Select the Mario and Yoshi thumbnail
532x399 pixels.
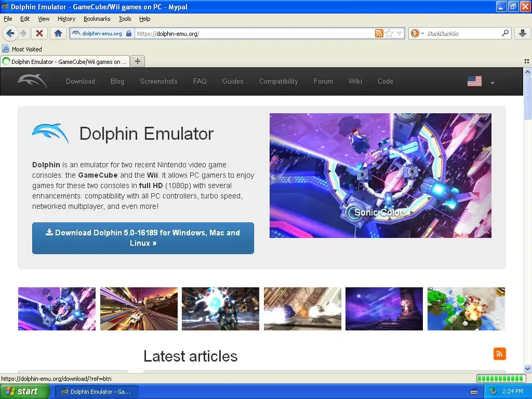tap(466, 309)
